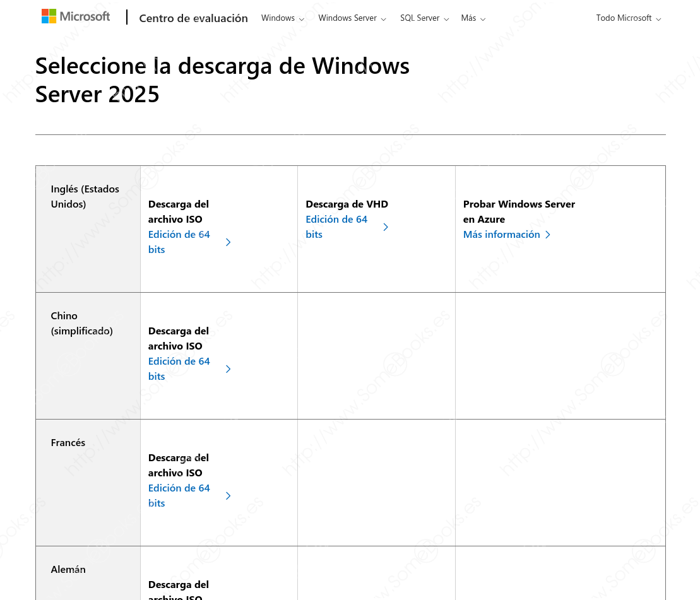Expand the Windows navigation menu
This screenshot has height=600, width=700.
click(x=282, y=18)
